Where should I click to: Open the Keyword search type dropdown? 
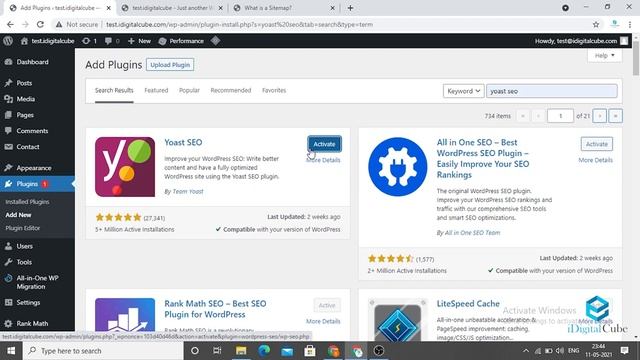tap(463, 91)
